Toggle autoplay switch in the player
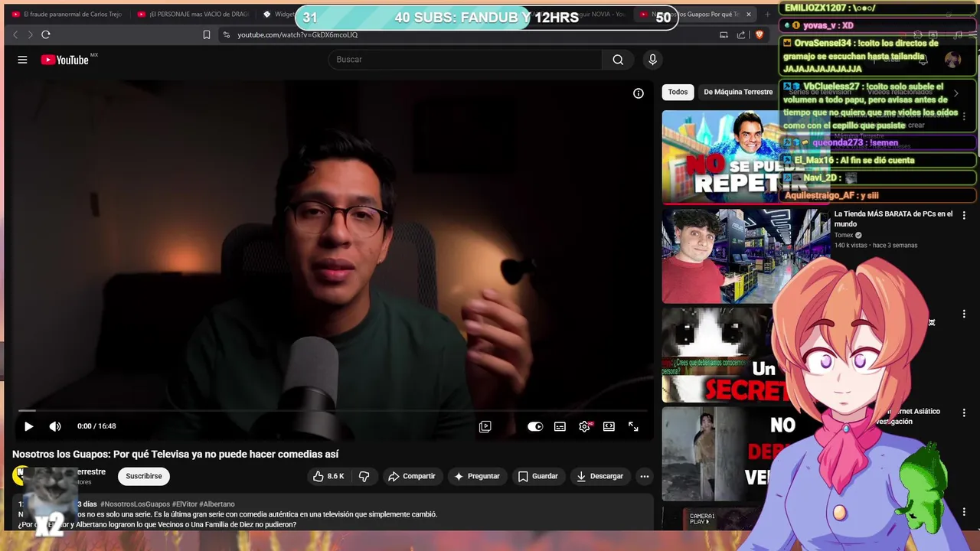The height and width of the screenshot is (551, 980). pyautogui.click(x=535, y=426)
